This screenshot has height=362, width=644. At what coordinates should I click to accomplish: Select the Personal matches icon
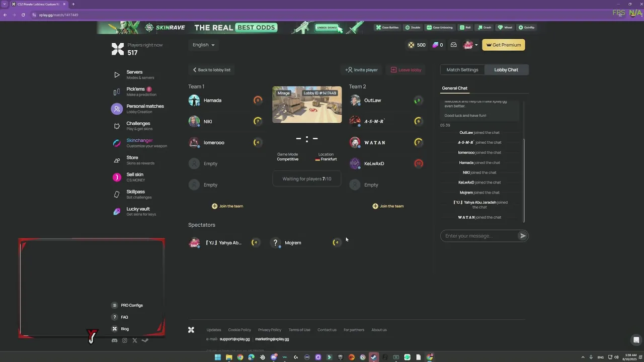click(x=117, y=109)
